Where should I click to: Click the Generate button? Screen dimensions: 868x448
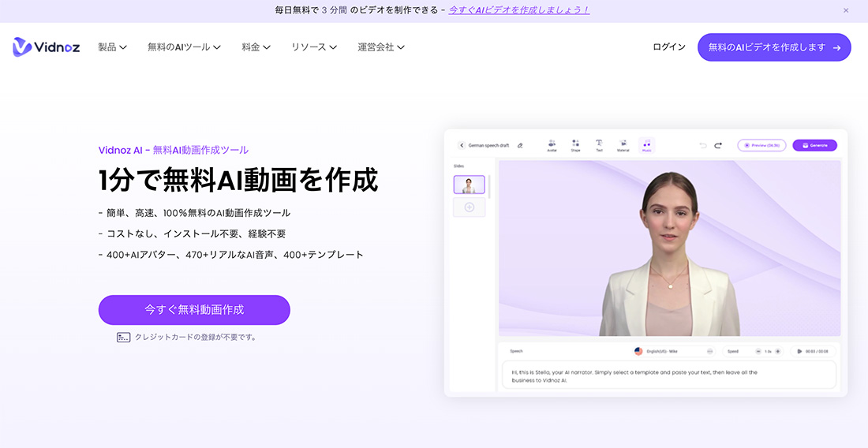(x=815, y=145)
